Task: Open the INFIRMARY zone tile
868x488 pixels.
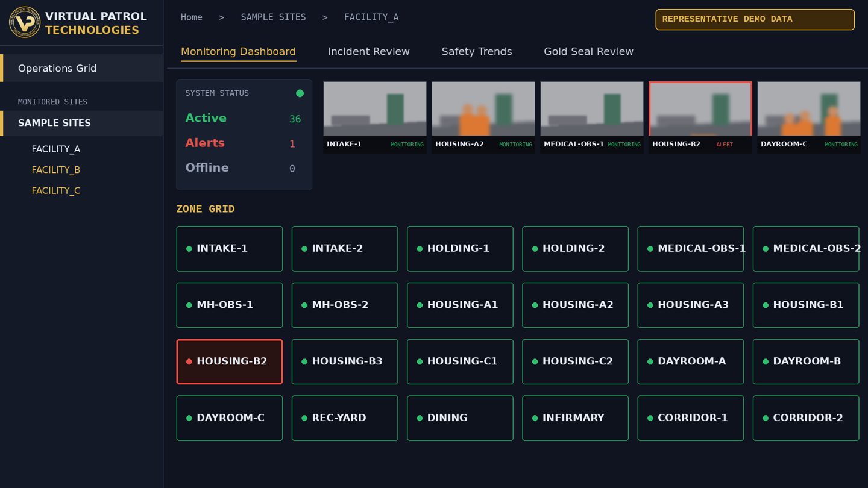Action: pos(575,418)
